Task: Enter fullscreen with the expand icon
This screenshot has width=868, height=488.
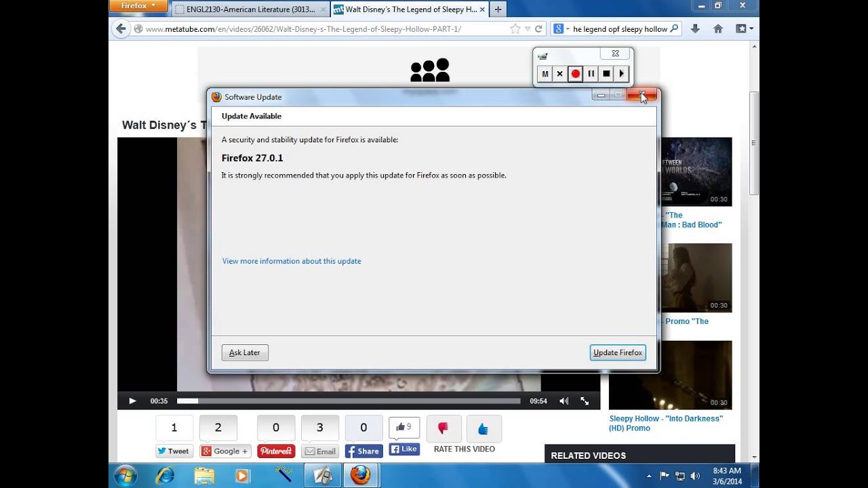Action: coord(585,401)
